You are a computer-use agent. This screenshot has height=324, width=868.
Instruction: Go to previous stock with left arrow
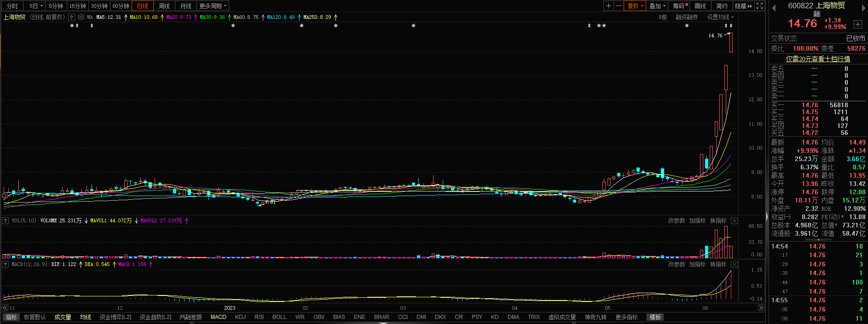[774, 7]
